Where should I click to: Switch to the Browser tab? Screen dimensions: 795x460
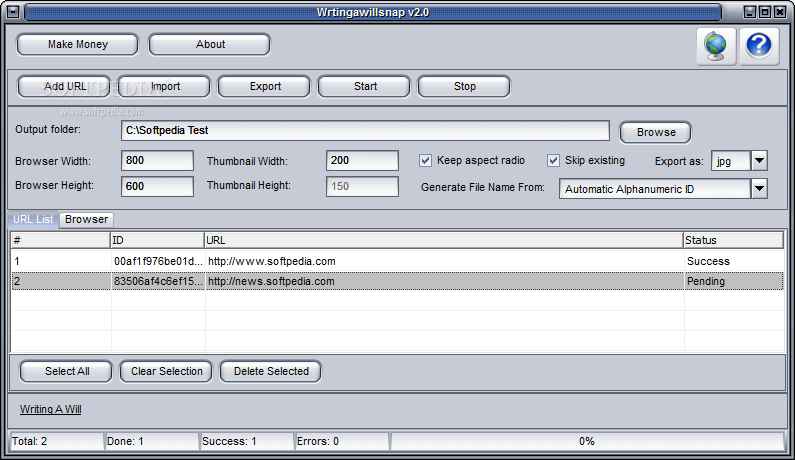86,219
